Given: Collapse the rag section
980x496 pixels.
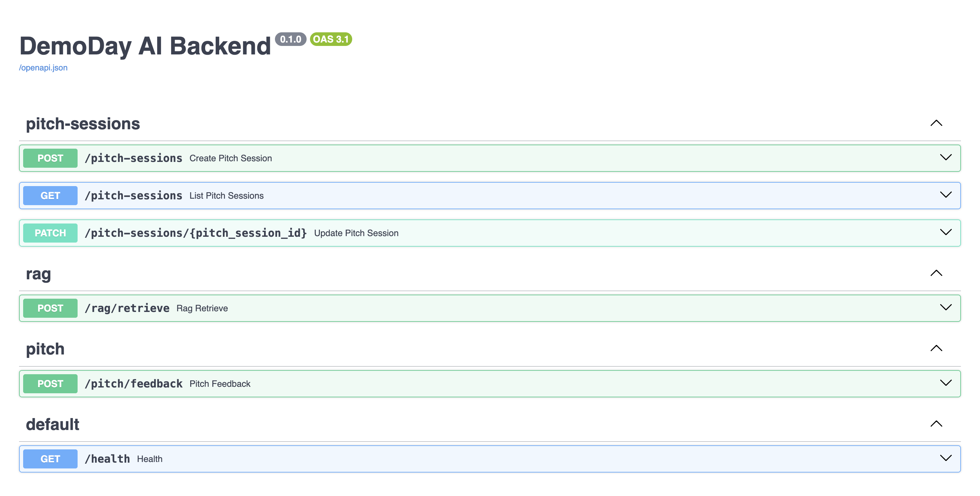Looking at the screenshot, I should tap(937, 273).
